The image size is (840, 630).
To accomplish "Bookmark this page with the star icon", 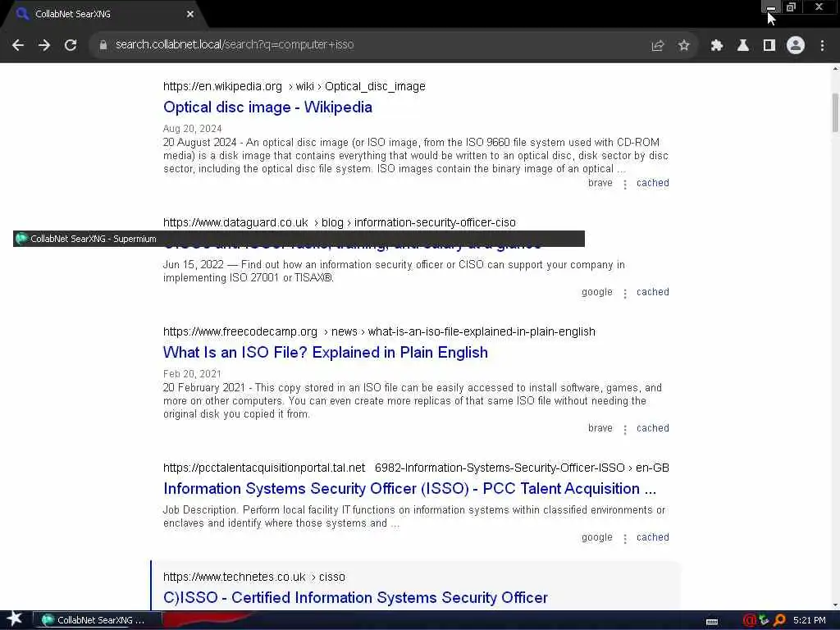I will [x=683, y=46].
